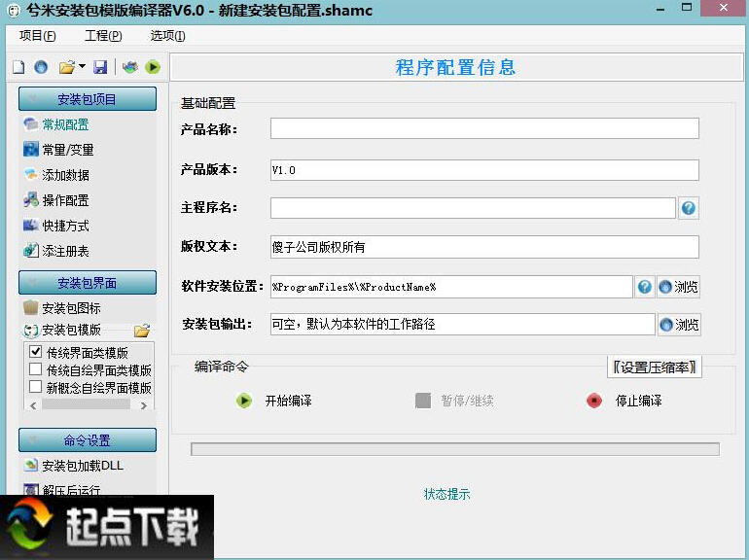Open the 选项(I) menu
The height and width of the screenshot is (560, 749).
point(167,36)
